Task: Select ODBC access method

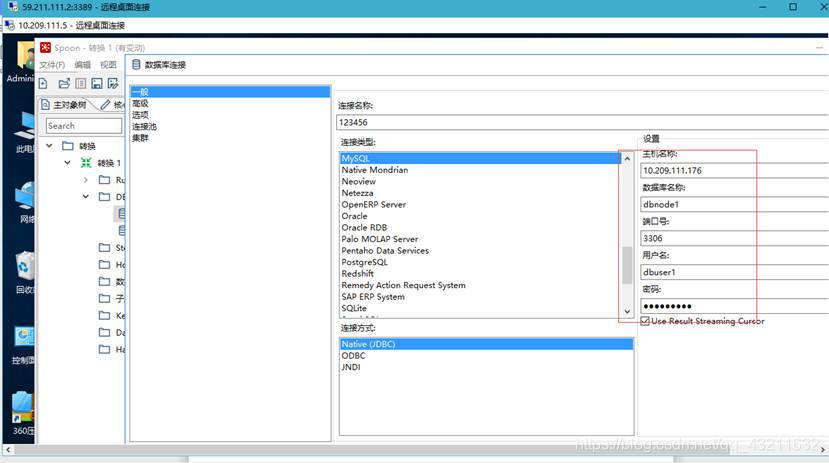Action: tap(486, 356)
